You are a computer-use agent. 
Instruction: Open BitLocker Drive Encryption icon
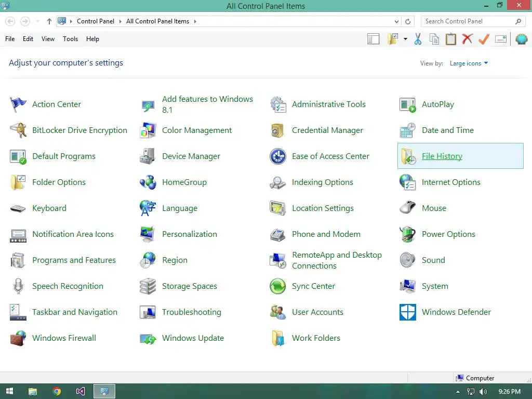pos(18,130)
